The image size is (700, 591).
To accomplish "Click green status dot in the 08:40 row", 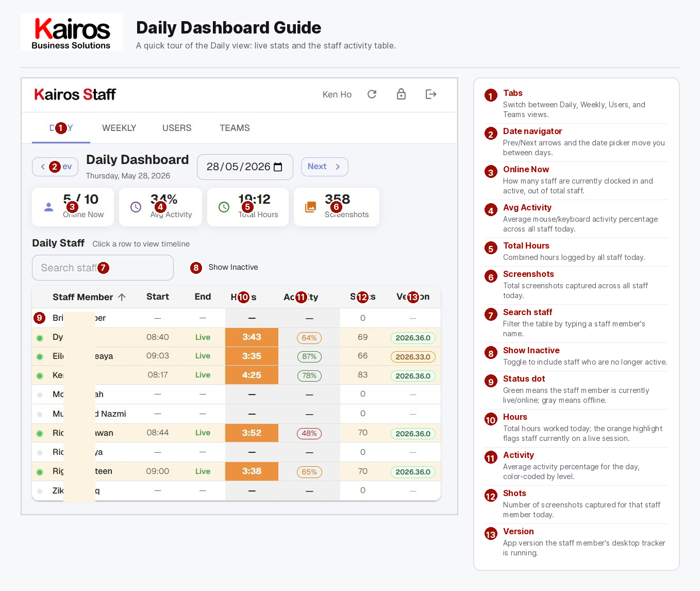I will [40, 338].
